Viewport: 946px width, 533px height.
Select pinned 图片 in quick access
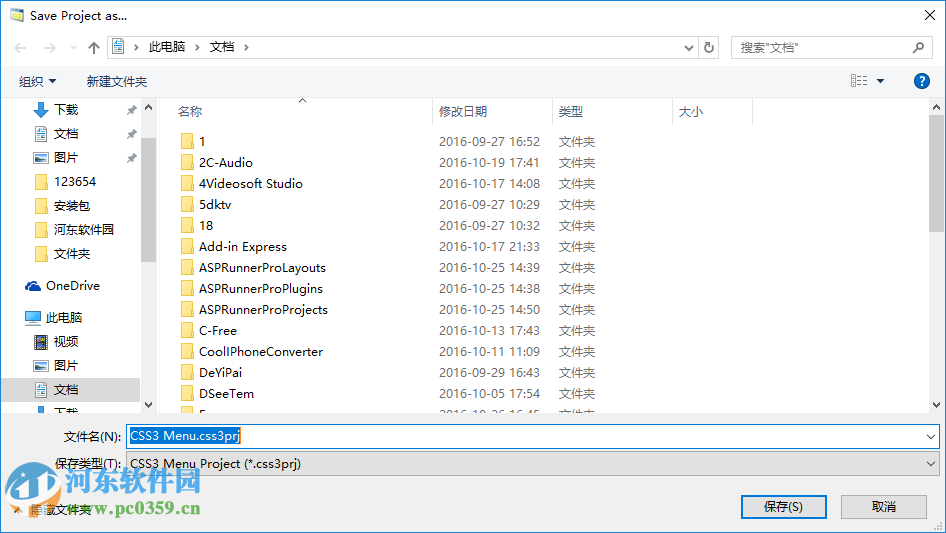[66, 158]
